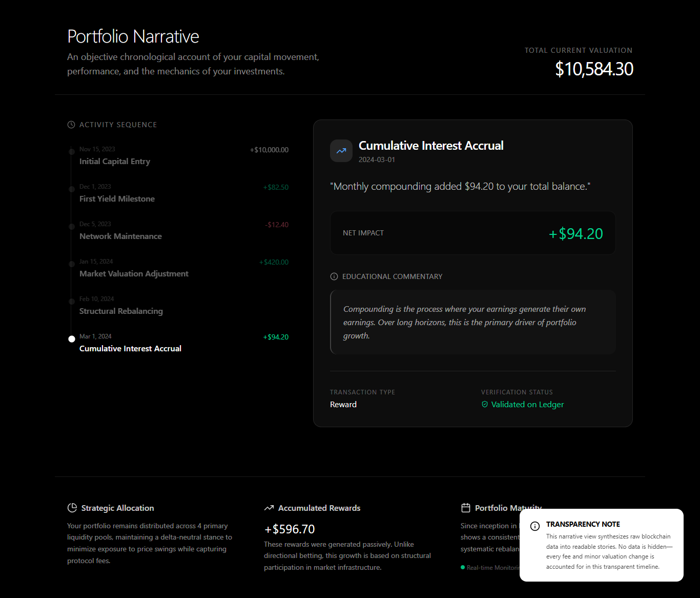Click the total valuation amount $10,584.30

594,69
